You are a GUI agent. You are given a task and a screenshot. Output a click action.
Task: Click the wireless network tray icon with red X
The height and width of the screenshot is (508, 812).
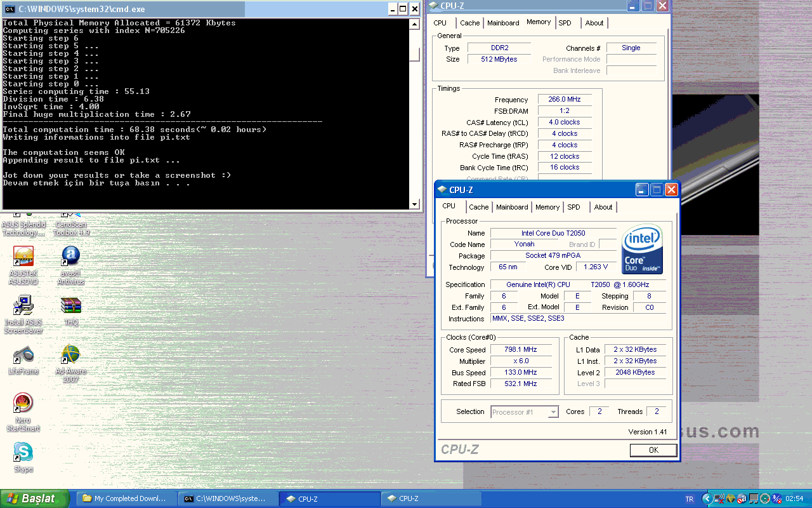(719, 498)
